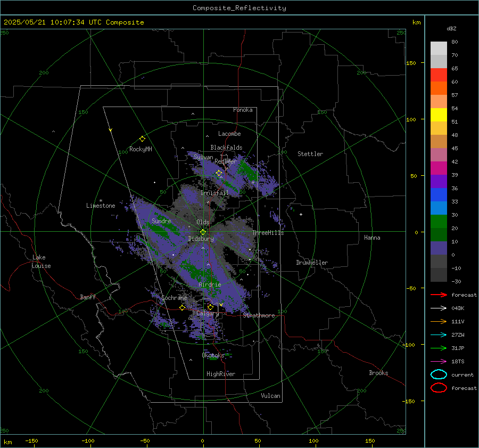
Task: Click the Innisfail town label
Action: tap(214, 193)
